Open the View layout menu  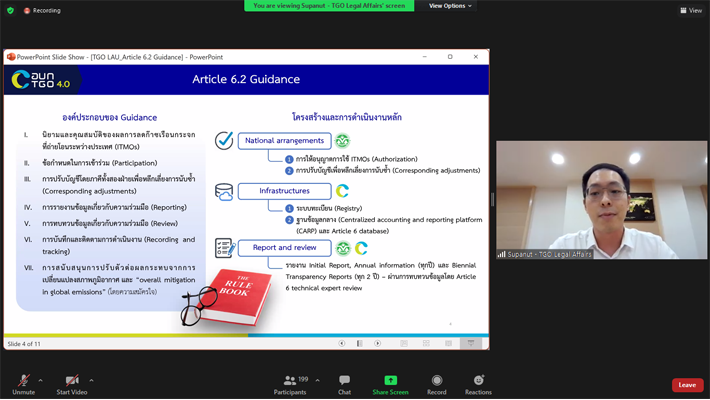click(691, 10)
